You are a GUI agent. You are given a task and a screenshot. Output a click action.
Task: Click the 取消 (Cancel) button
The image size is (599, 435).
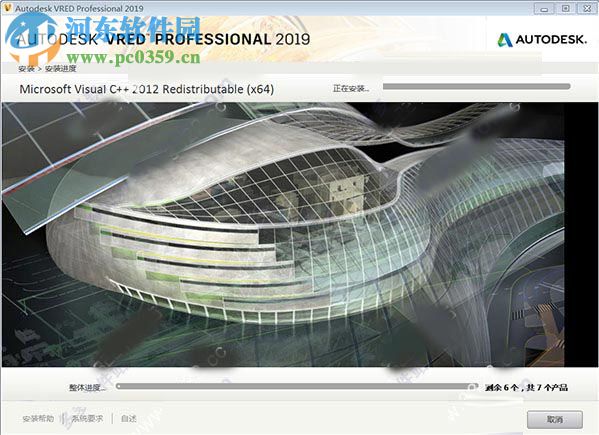tap(555, 419)
